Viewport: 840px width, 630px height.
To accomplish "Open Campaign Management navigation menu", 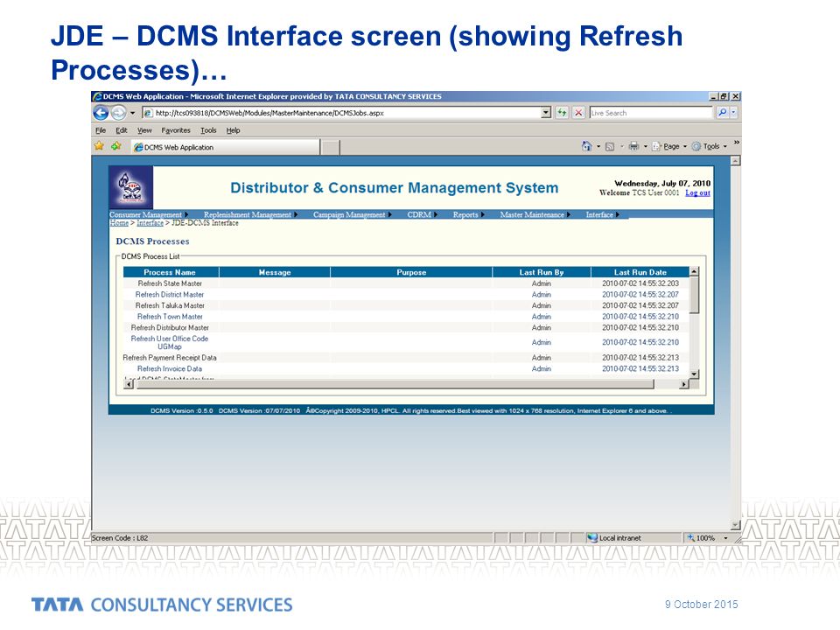I will (x=352, y=215).
